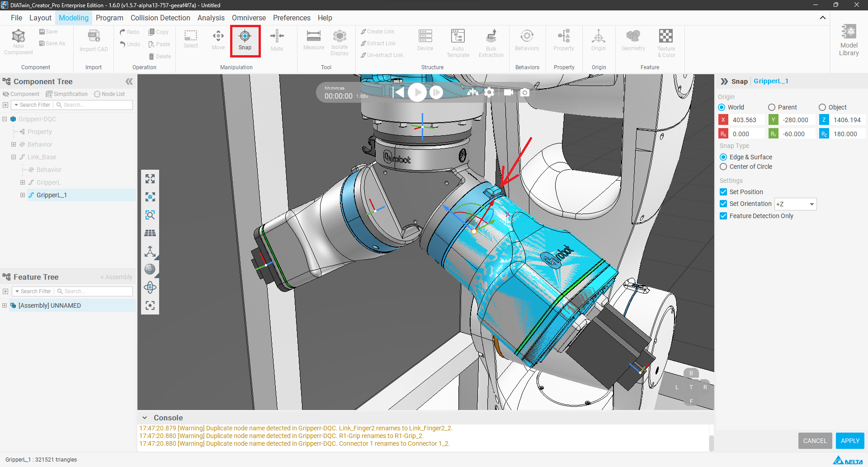Click the Geometry feature icon
The image size is (868, 467).
tap(633, 40)
